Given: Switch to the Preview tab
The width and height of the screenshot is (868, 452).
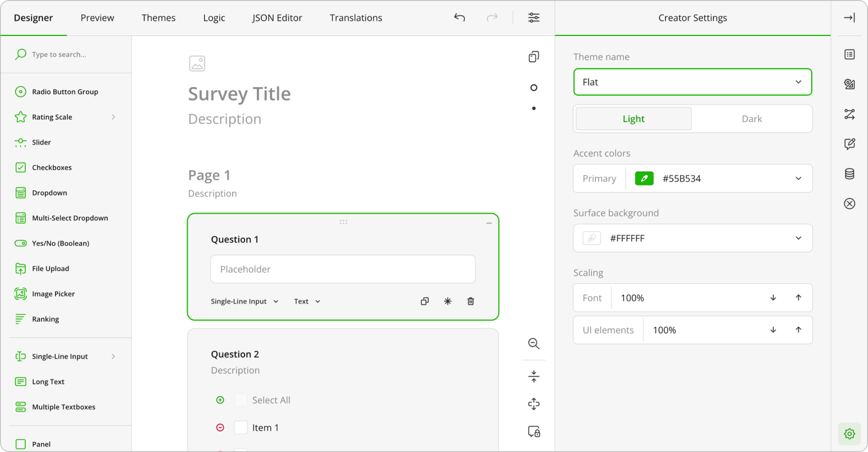Looking at the screenshot, I should 97,18.
